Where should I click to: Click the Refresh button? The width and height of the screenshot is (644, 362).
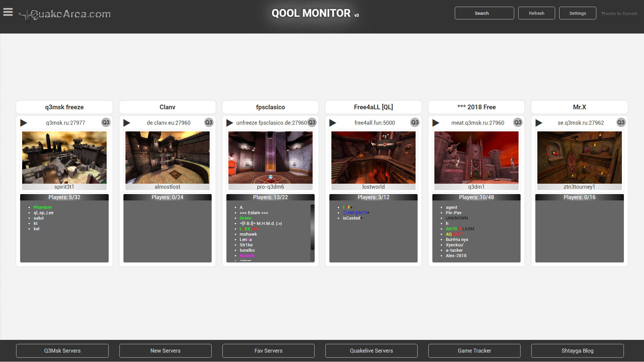coord(536,13)
